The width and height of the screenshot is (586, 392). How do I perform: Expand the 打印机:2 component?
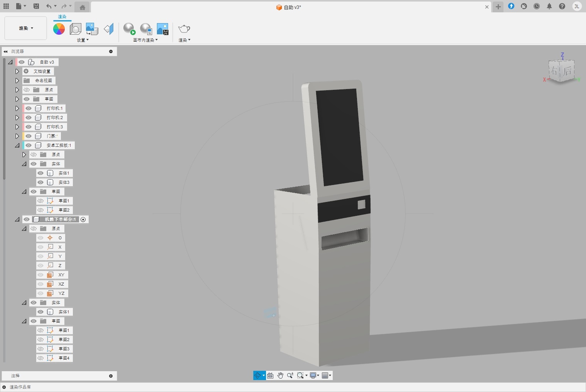[17, 118]
